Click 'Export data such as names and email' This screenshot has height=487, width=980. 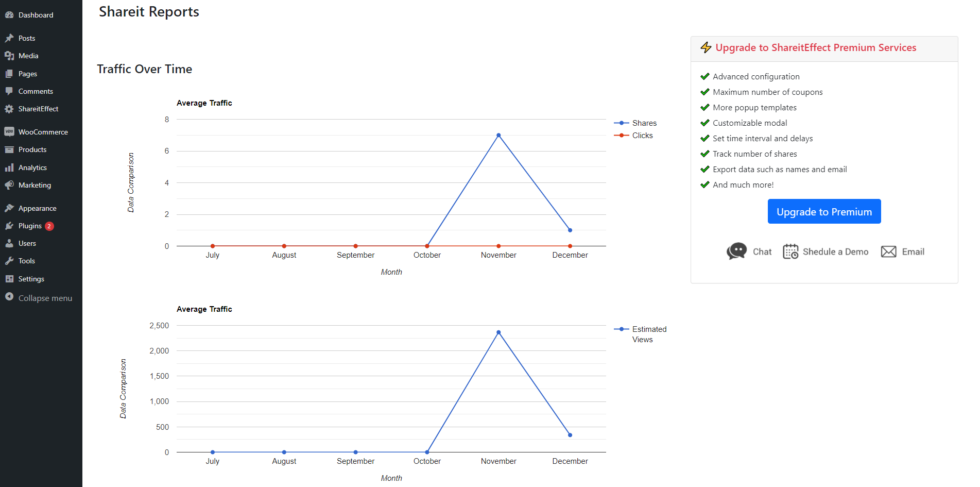click(x=780, y=169)
